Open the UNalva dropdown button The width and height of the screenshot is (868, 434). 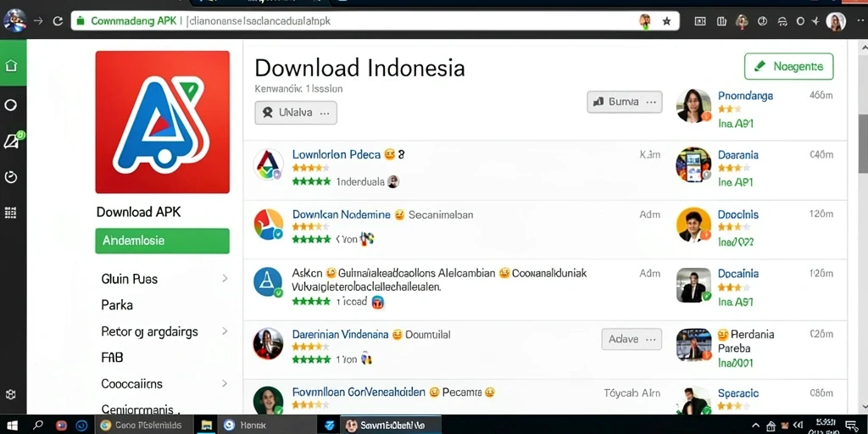click(296, 113)
